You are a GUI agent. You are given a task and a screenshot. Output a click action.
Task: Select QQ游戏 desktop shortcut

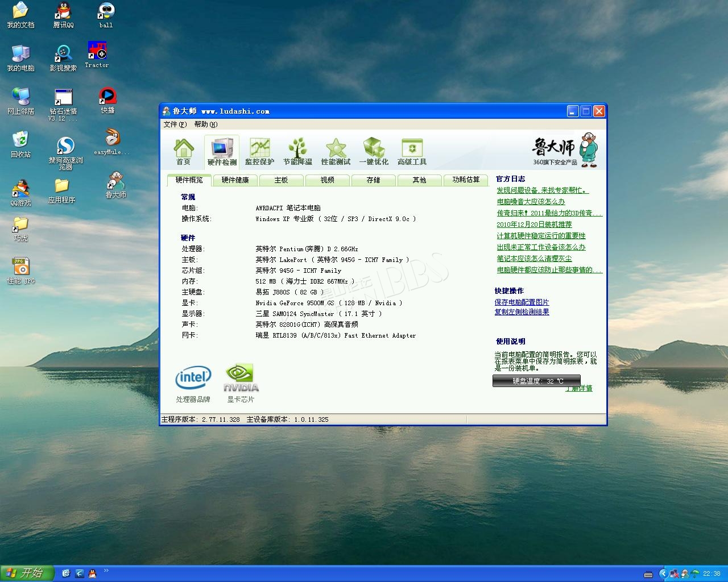tap(20, 193)
